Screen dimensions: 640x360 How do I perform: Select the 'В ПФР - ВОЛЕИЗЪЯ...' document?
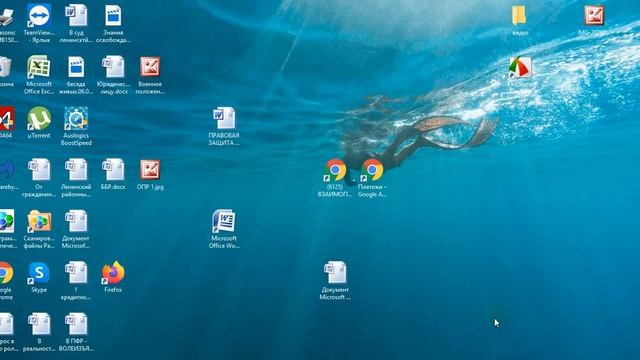pos(76,324)
